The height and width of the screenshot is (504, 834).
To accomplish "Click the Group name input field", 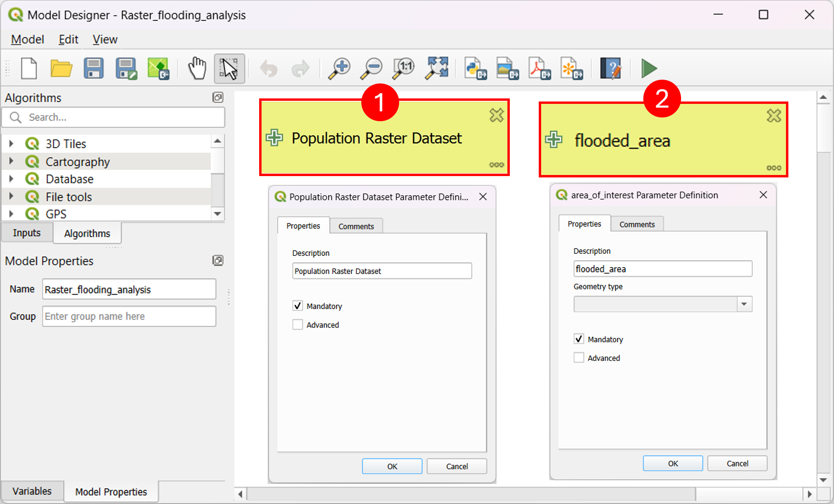I will pos(129,316).
